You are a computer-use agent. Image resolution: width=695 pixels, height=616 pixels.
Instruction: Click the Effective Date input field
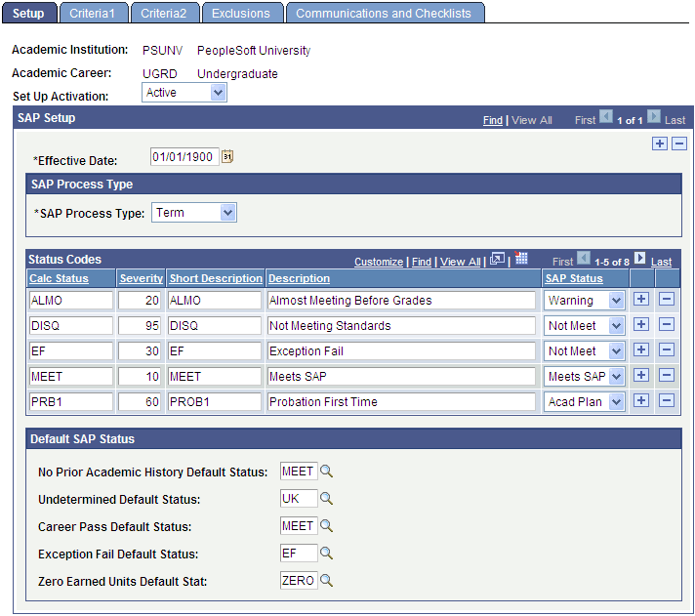[184, 157]
